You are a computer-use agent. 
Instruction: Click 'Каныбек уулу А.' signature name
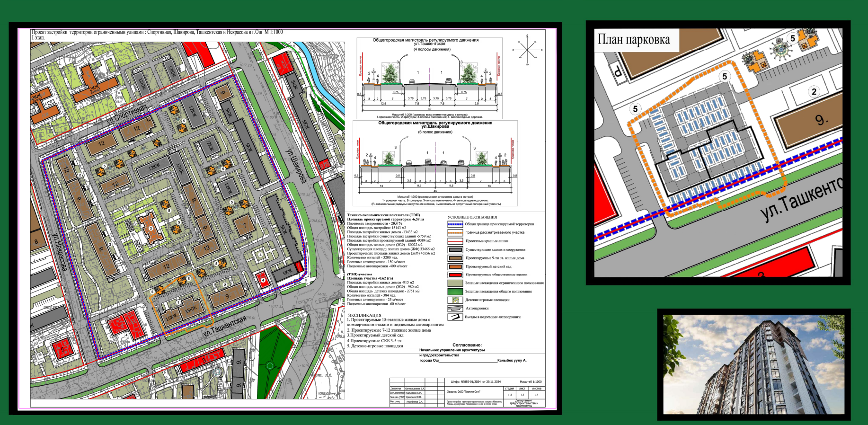click(512, 360)
